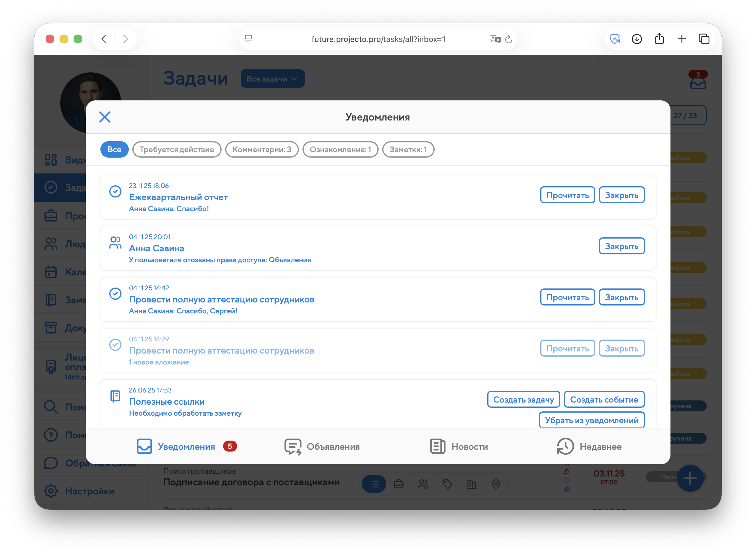
Task: Open the Новости news icon
Action: tap(437, 446)
